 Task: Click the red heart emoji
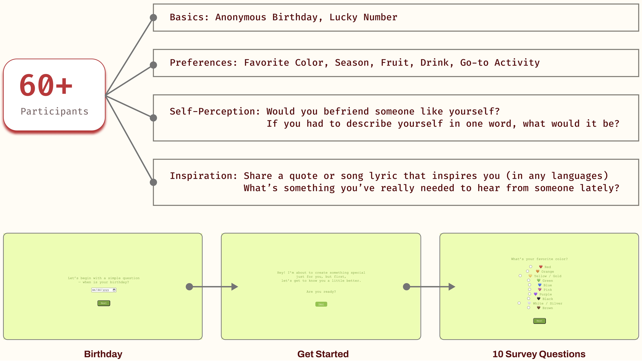pos(541,267)
